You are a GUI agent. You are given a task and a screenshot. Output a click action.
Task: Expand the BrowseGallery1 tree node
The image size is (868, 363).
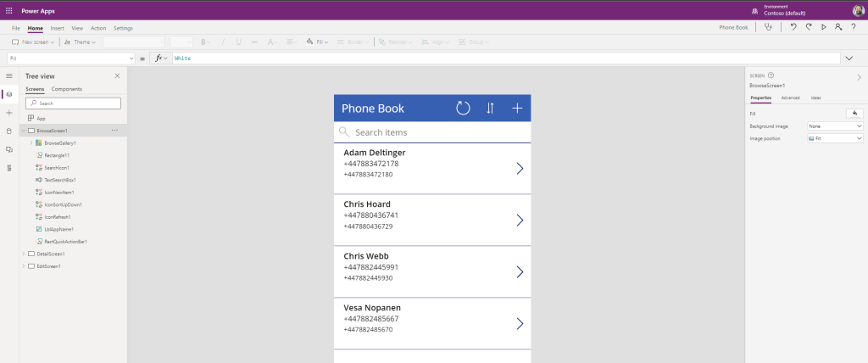[31, 143]
